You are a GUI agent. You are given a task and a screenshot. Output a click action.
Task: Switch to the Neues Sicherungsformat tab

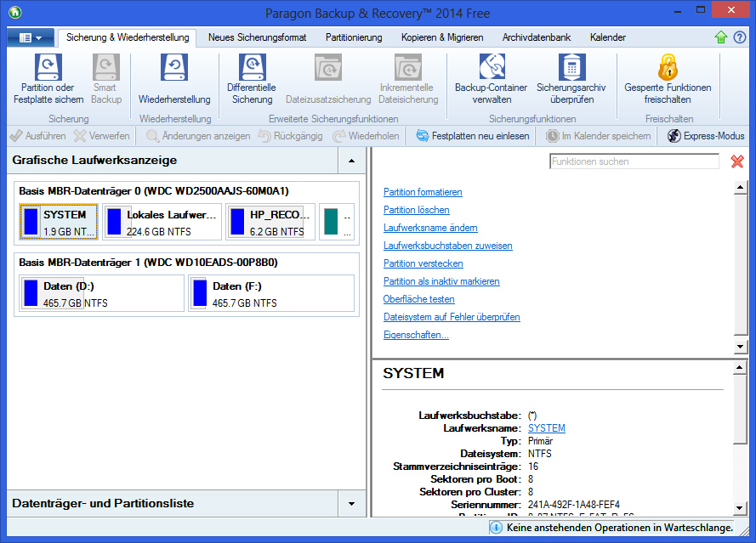click(257, 37)
